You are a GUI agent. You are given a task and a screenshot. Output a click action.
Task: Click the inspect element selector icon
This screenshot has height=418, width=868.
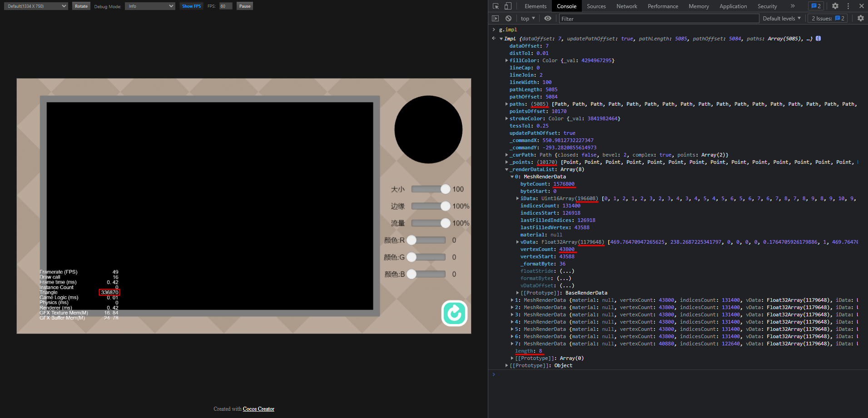click(x=496, y=6)
